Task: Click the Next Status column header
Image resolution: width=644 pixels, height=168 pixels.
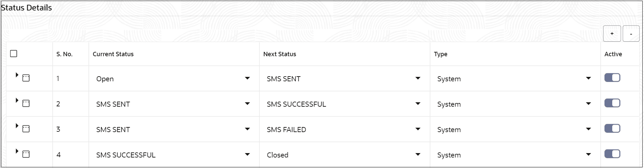Action: click(x=279, y=54)
